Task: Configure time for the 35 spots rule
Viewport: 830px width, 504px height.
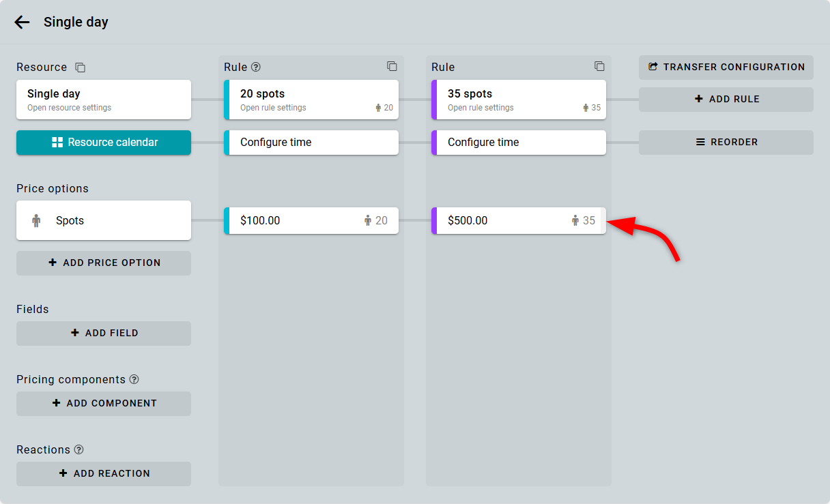Action: 519,143
